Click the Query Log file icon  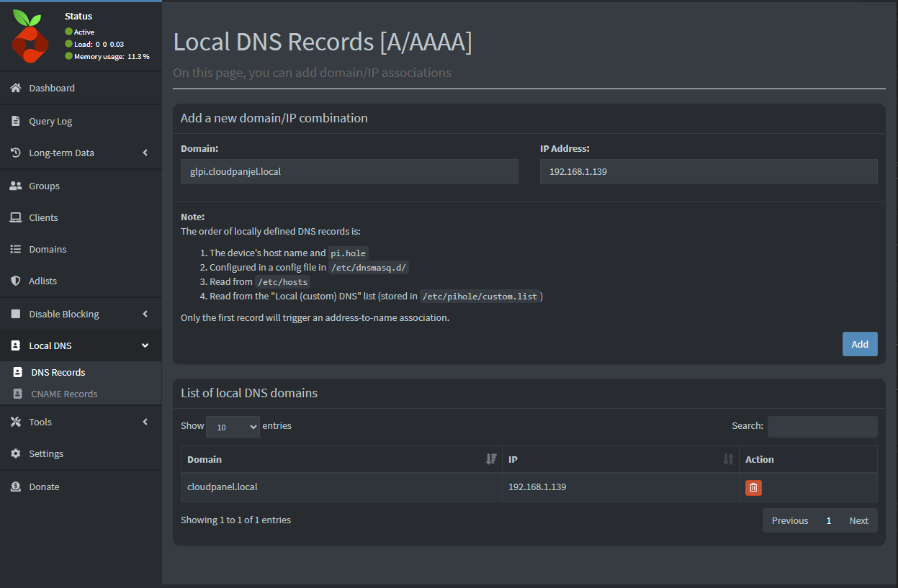(x=15, y=122)
